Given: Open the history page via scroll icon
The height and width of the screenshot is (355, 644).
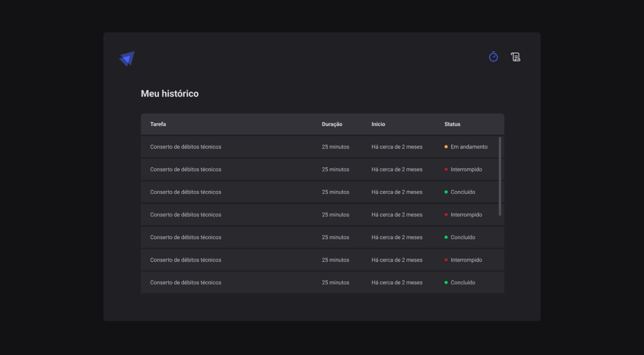Looking at the screenshot, I should tap(515, 57).
